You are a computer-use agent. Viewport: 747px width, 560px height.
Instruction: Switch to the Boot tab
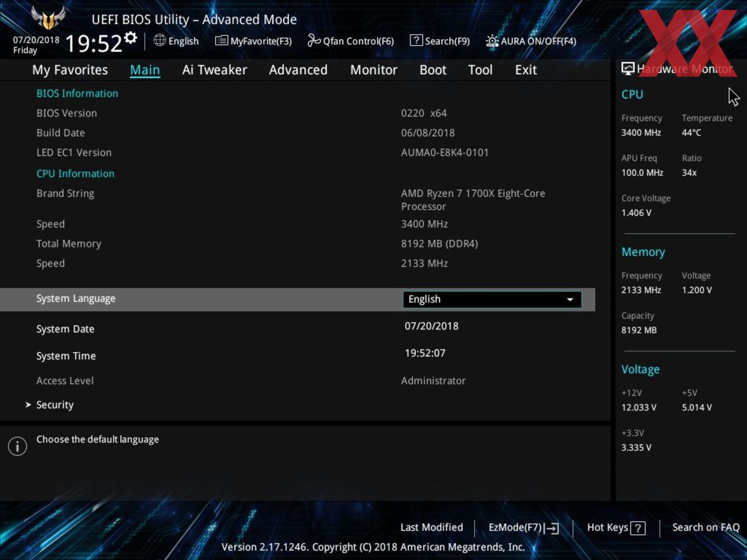(433, 70)
